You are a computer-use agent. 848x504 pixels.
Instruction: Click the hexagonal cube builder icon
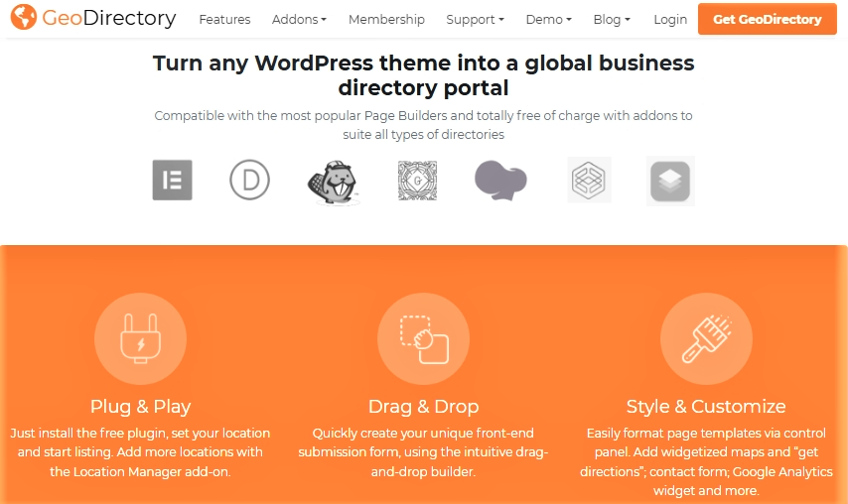[589, 180]
